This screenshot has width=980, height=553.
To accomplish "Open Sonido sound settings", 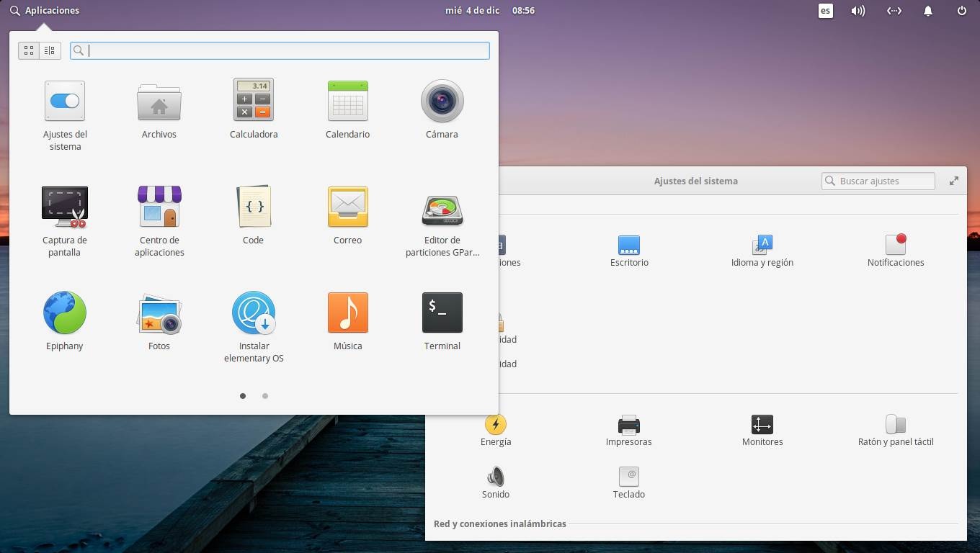I will 496,483.
